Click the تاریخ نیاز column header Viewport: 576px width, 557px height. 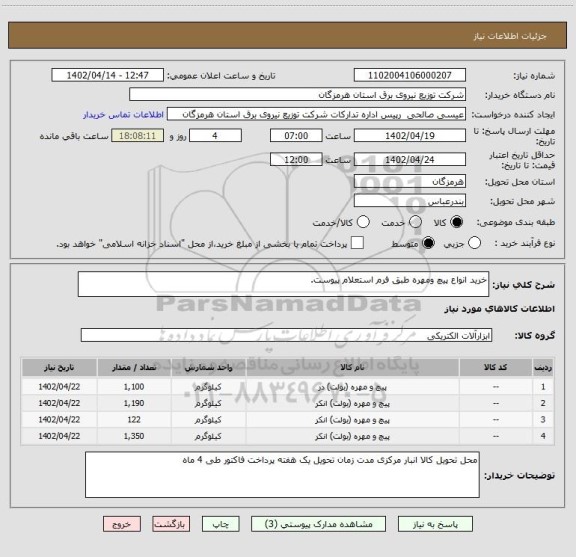click(x=59, y=367)
